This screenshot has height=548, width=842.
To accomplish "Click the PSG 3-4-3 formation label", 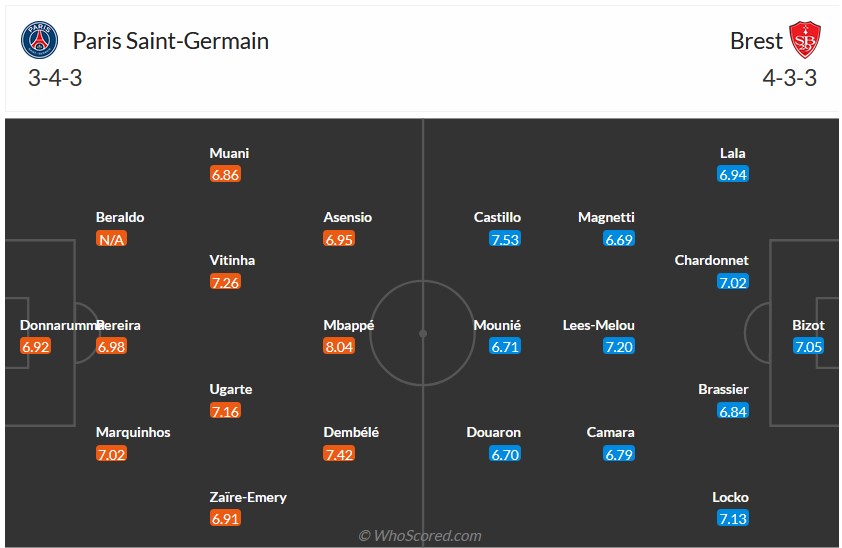I will pyautogui.click(x=55, y=78).
